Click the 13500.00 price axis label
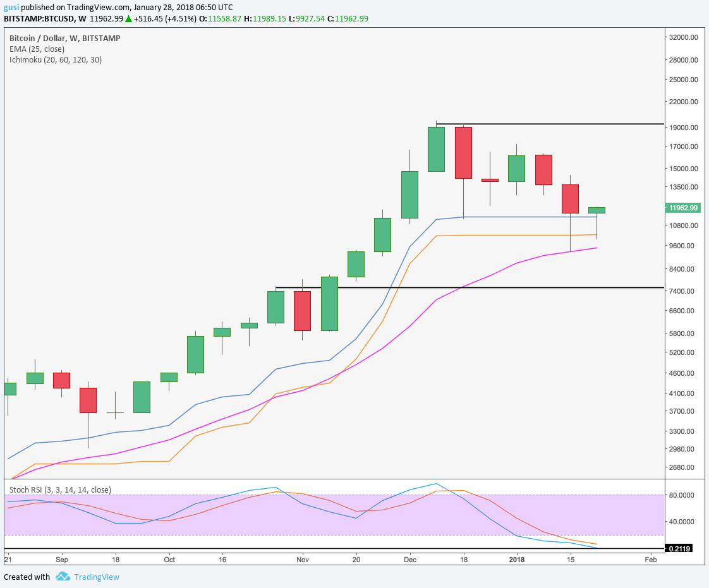The height and width of the screenshot is (588, 709). [x=684, y=187]
